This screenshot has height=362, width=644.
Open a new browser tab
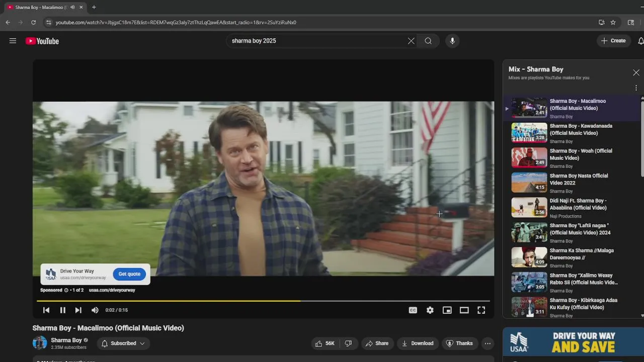click(94, 7)
